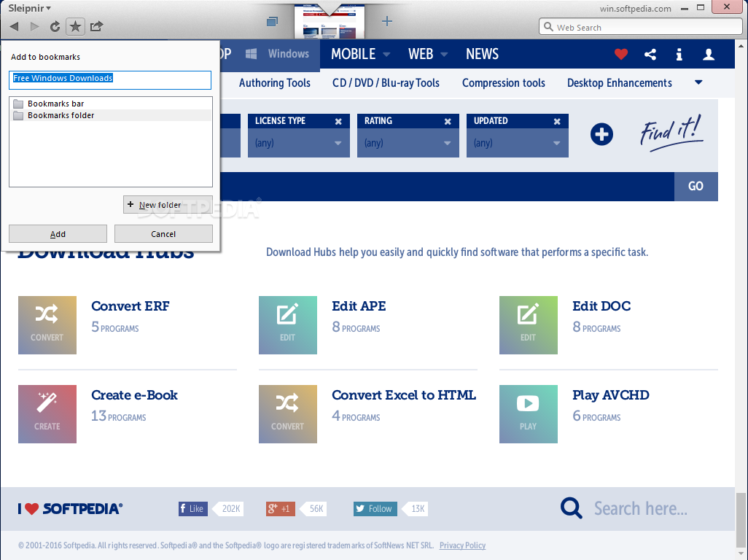The width and height of the screenshot is (748, 560).
Task: Open the tab overview icon
Action: (273, 21)
